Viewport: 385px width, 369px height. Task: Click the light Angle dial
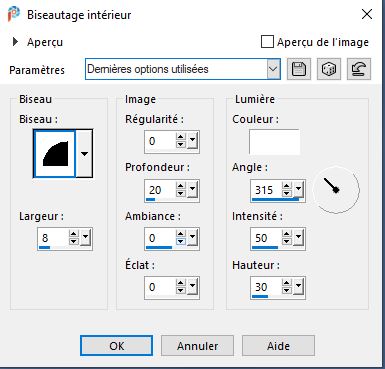point(336,189)
